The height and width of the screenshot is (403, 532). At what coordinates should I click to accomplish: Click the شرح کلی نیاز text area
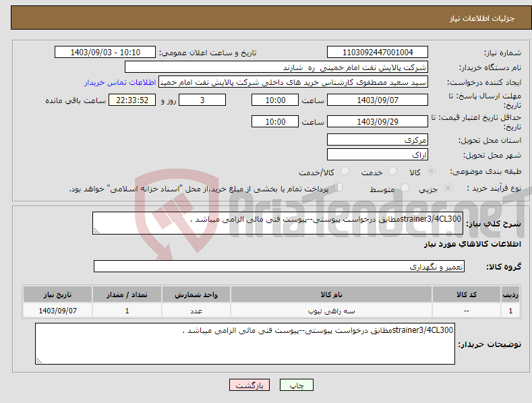tap(278, 223)
